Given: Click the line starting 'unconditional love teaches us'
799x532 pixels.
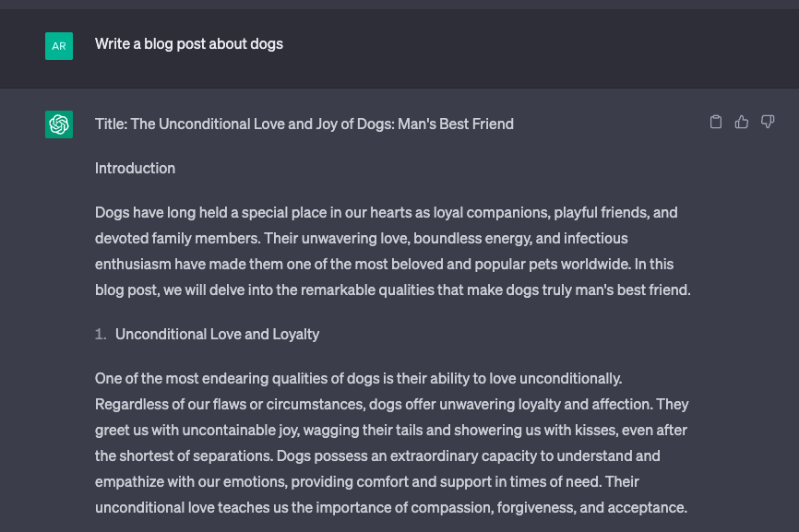Looking at the screenshot, I should 391,508.
